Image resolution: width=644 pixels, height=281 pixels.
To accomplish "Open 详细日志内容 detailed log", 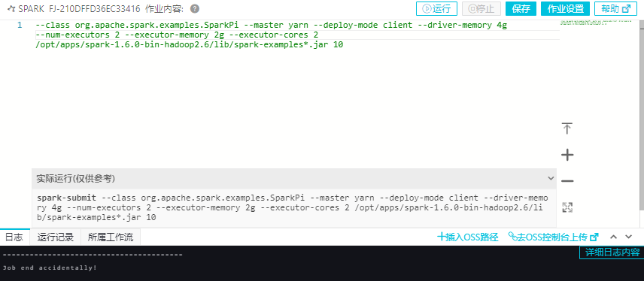I will (x=612, y=252).
